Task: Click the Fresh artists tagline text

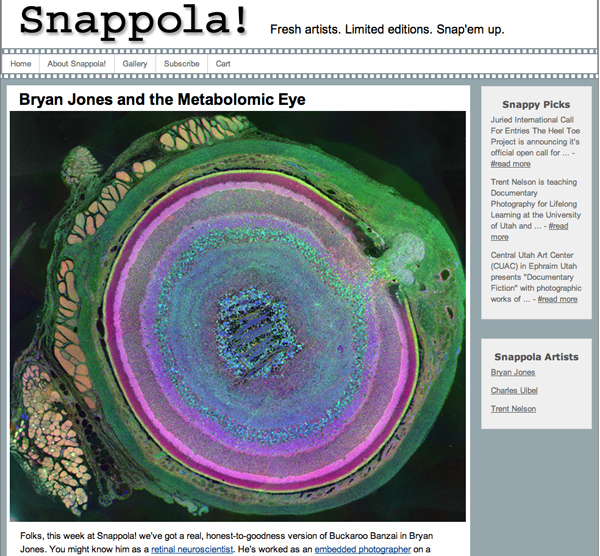Action: click(x=387, y=29)
